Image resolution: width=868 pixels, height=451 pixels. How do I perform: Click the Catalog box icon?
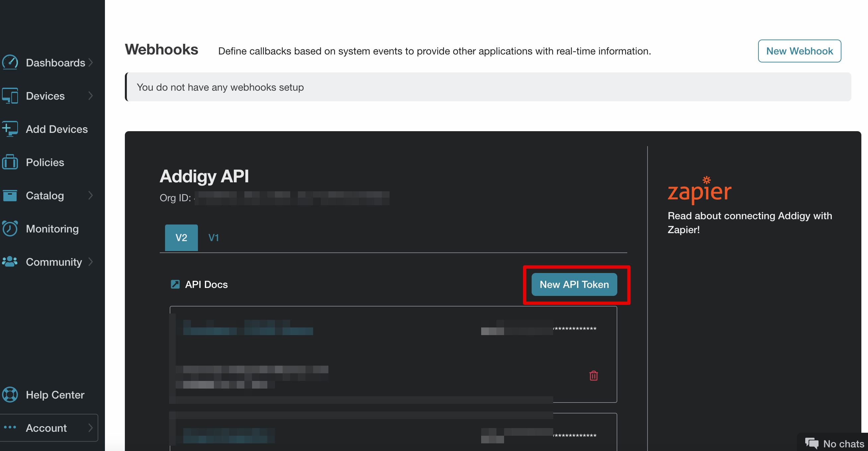[10, 195]
